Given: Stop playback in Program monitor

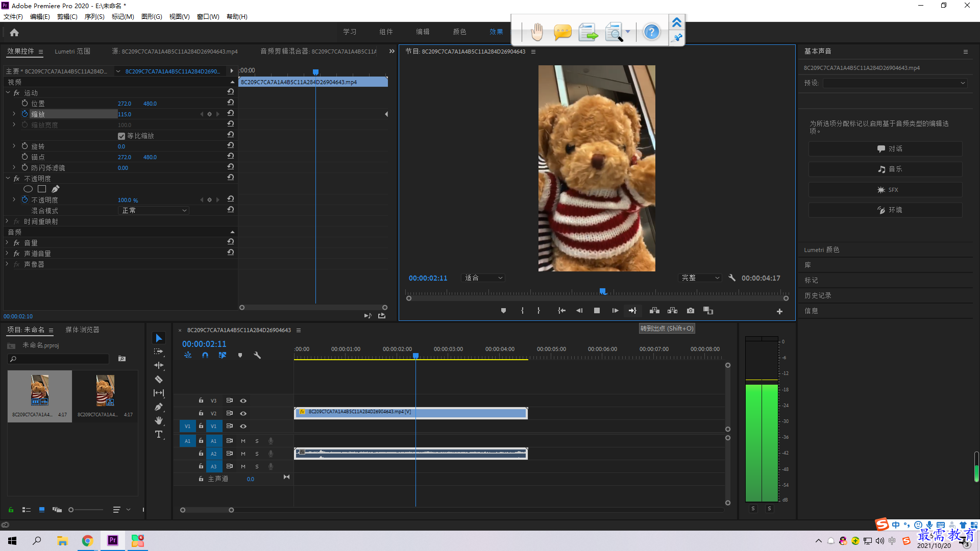Looking at the screenshot, I should (597, 311).
